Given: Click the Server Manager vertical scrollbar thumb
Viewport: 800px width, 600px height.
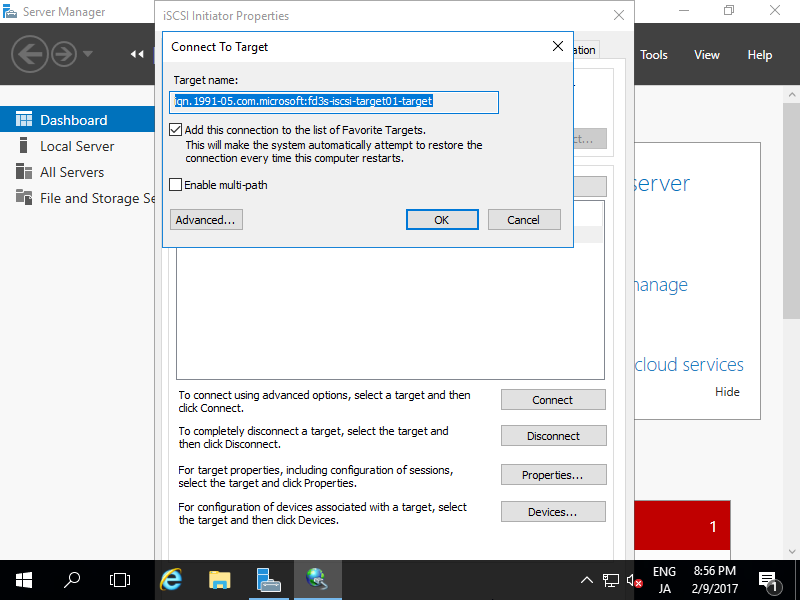Looking at the screenshot, I should [x=791, y=211].
